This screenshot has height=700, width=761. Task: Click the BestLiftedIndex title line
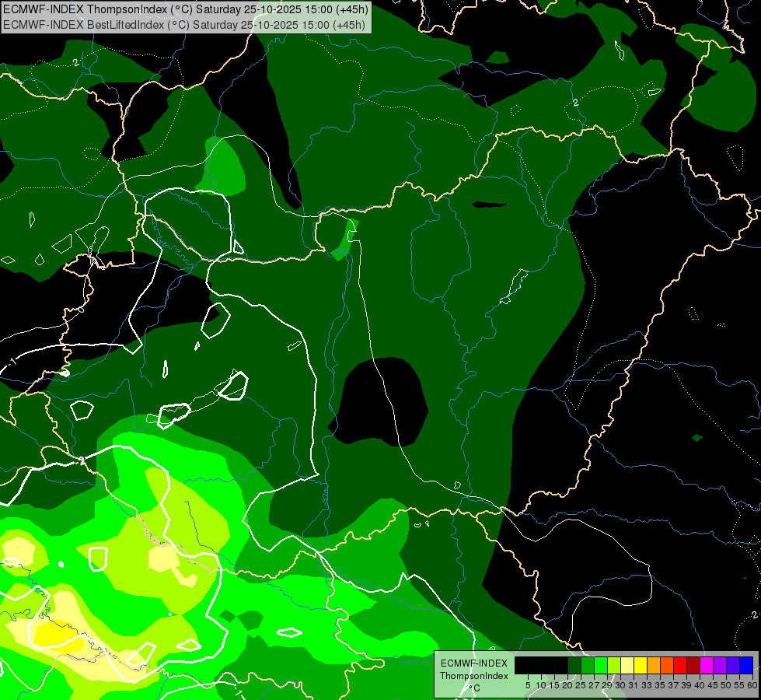185,25
